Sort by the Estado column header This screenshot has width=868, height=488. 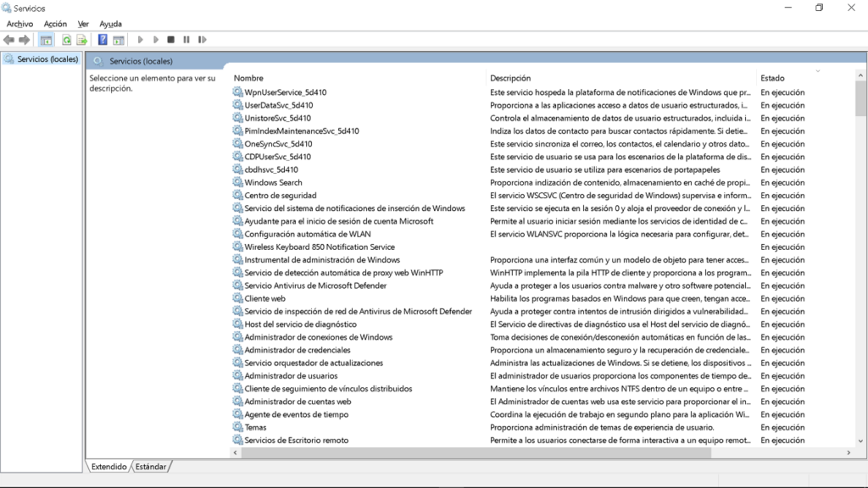(772, 78)
